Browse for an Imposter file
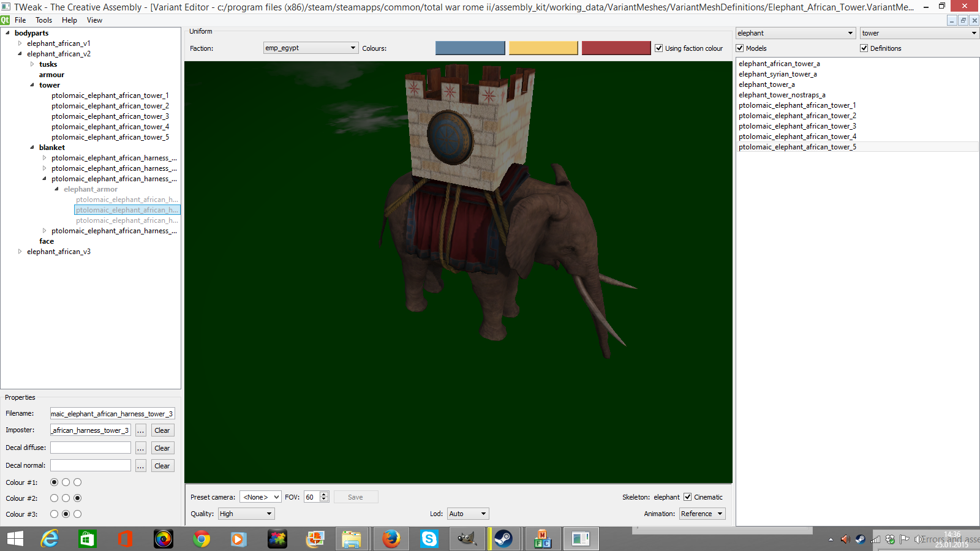The width and height of the screenshot is (980, 551). click(141, 430)
